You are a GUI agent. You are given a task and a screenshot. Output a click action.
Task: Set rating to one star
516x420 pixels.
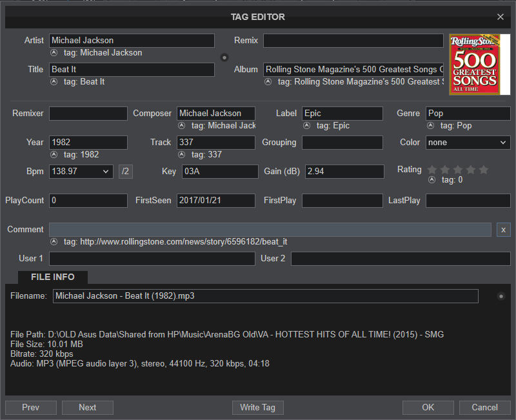coord(432,170)
